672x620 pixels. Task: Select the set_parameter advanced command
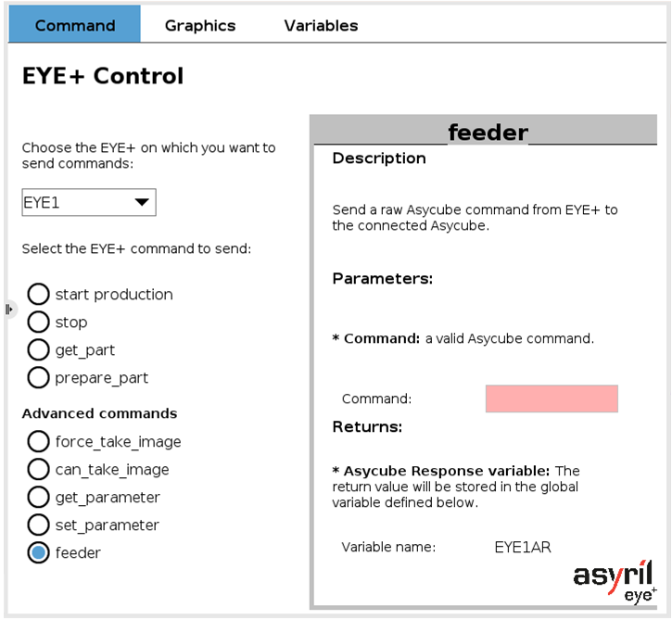pyautogui.click(x=38, y=525)
